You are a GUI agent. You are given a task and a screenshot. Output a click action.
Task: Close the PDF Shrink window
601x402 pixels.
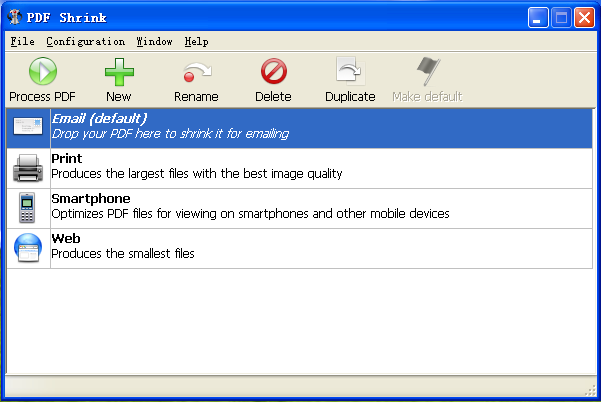click(x=584, y=18)
